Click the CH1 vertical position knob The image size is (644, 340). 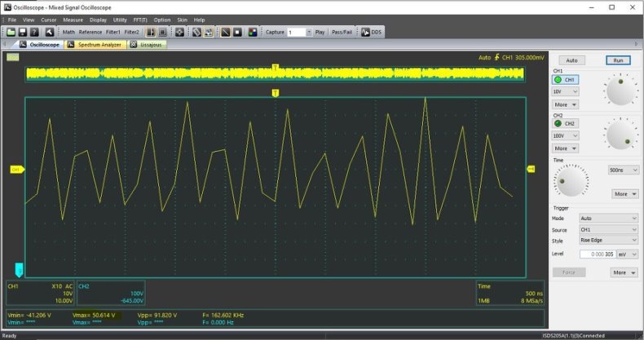click(x=620, y=90)
